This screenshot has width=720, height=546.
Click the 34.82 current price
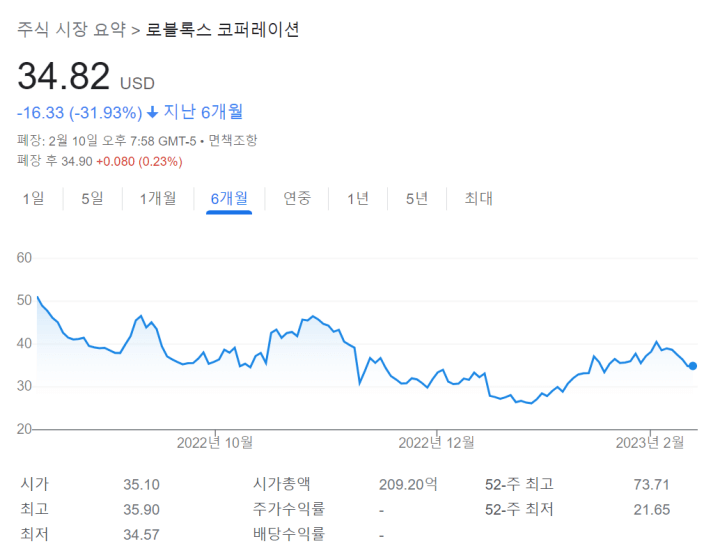click(x=64, y=76)
